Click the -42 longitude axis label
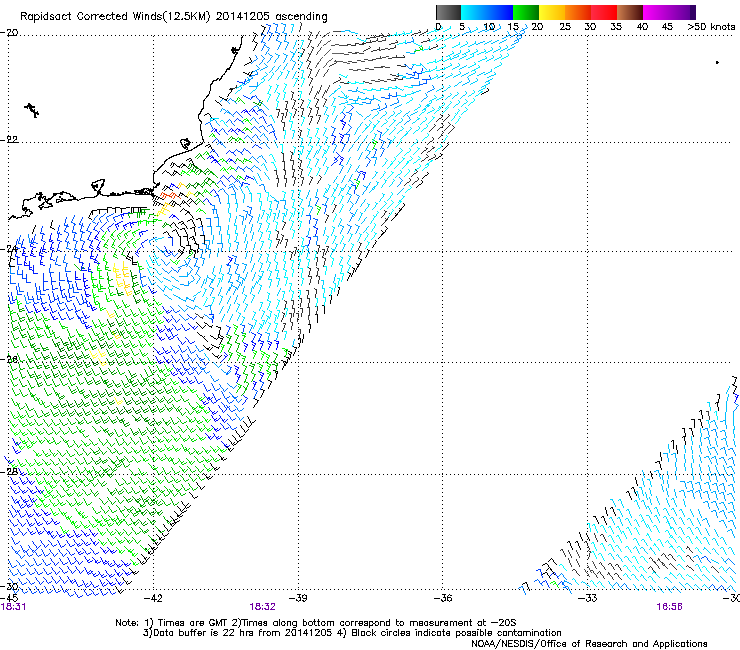 pyautogui.click(x=153, y=598)
